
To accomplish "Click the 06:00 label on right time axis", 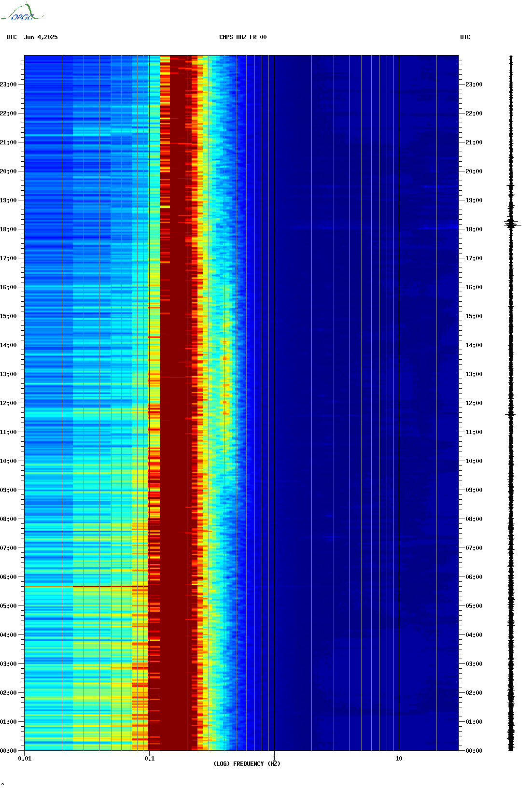I will coord(474,577).
